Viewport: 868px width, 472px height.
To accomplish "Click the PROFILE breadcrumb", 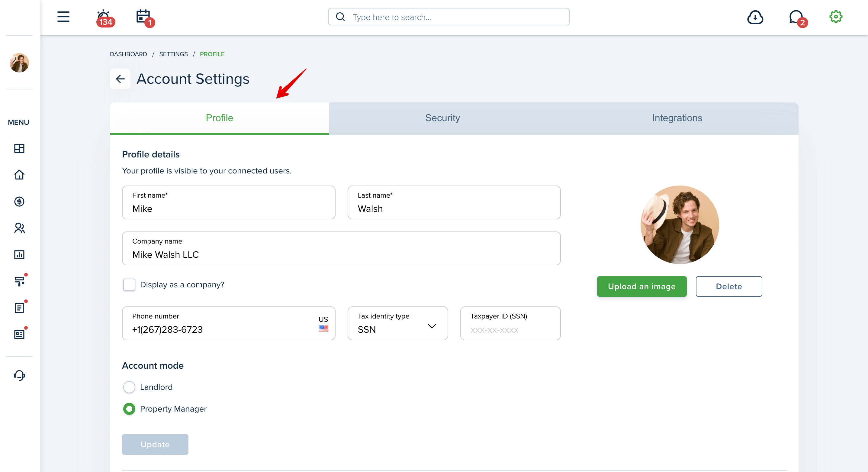I will point(212,54).
